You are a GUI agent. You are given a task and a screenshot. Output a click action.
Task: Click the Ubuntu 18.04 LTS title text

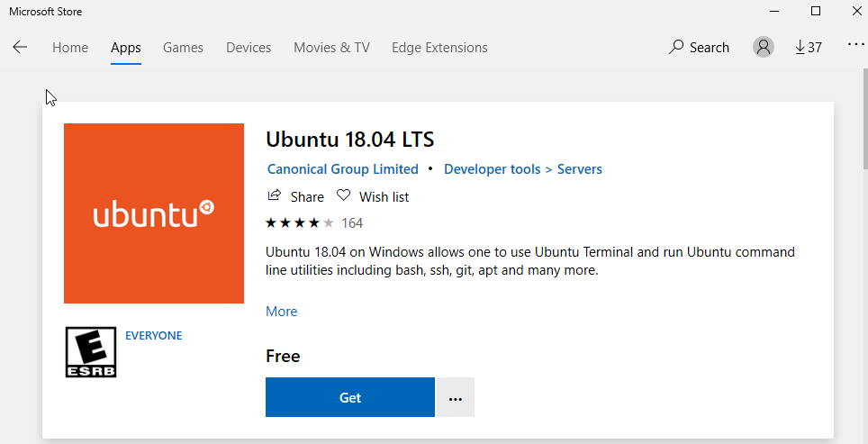click(350, 139)
